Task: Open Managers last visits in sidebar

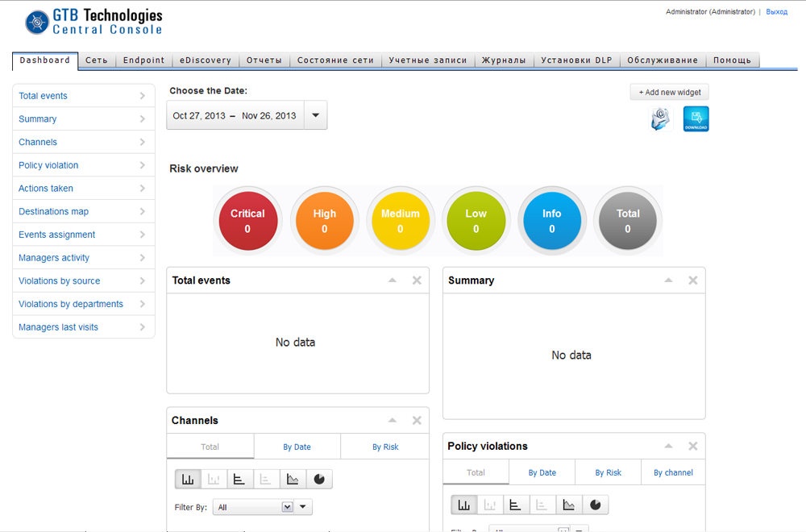Action: tap(83, 327)
